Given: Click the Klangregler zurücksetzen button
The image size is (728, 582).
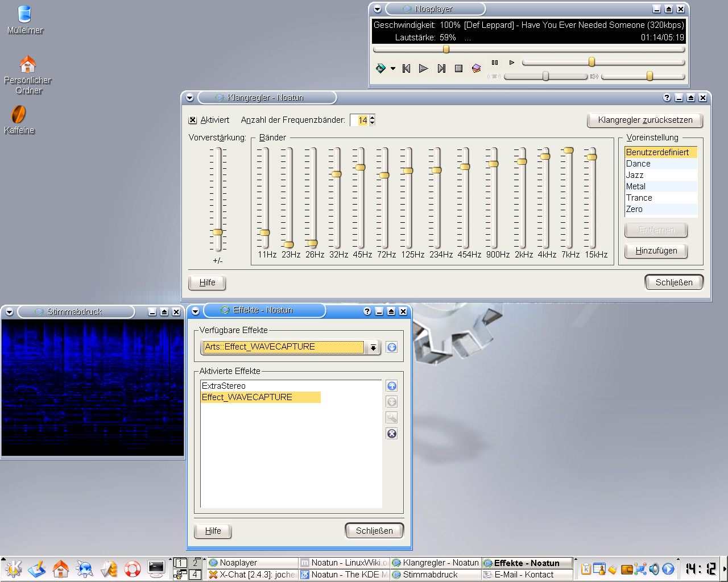Looking at the screenshot, I should point(645,120).
